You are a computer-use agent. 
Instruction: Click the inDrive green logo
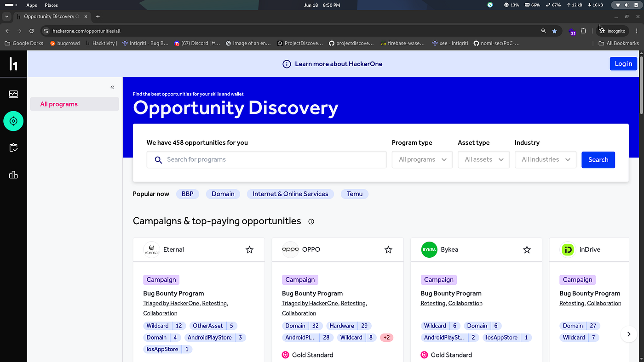coord(568,249)
